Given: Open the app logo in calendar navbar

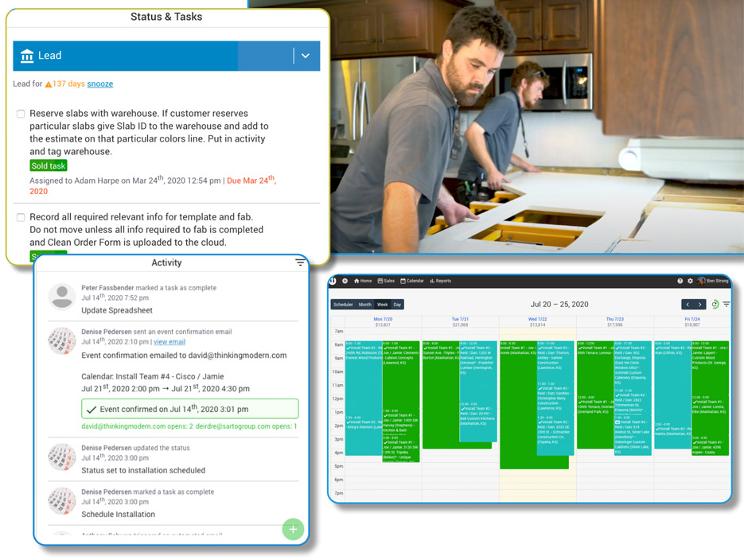Looking at the screenshot, I should pos(333,281).
